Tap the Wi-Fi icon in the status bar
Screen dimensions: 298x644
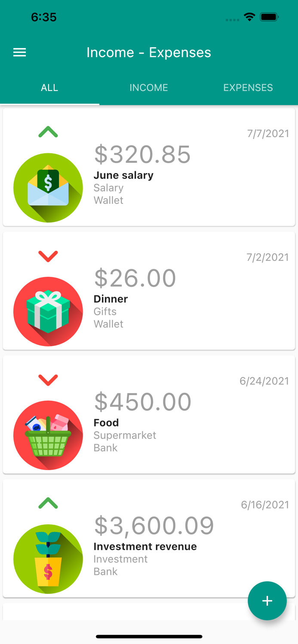point(250,17)
